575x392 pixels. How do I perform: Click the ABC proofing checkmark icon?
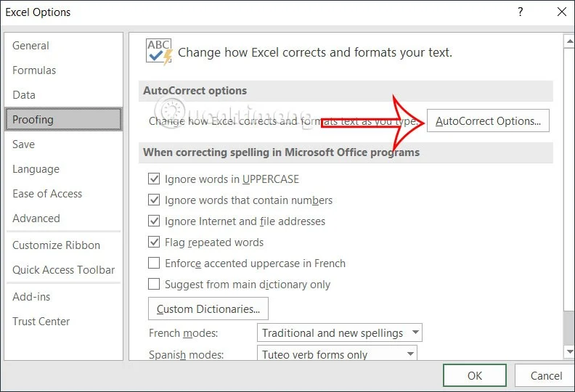tap(159, 52)
